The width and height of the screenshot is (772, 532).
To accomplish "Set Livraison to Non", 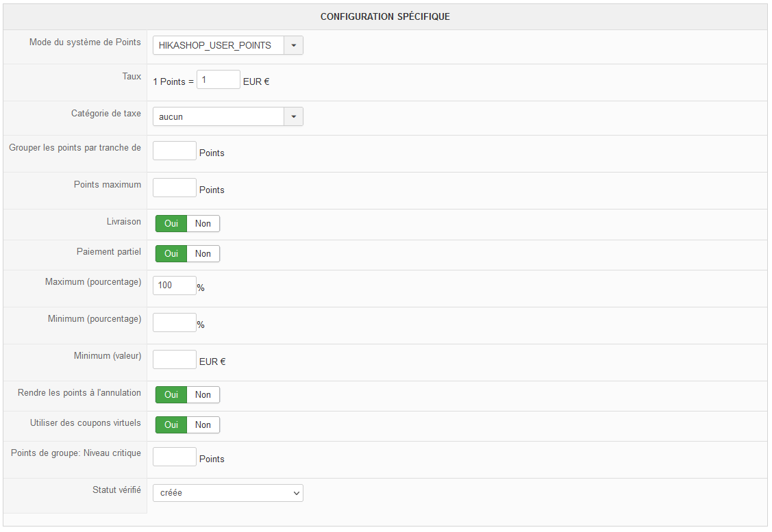I will 203,224.
